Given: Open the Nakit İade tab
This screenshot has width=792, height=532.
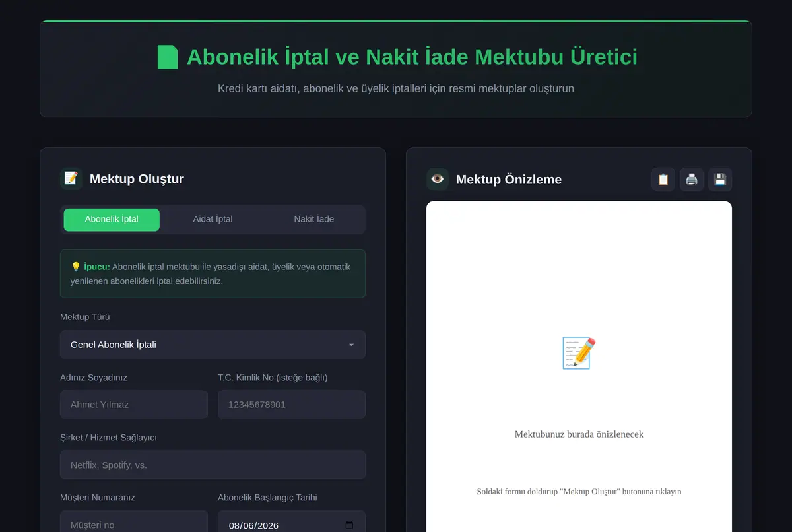Looking at the screenshot, I should pyautogui.click(x=313, y=220).
